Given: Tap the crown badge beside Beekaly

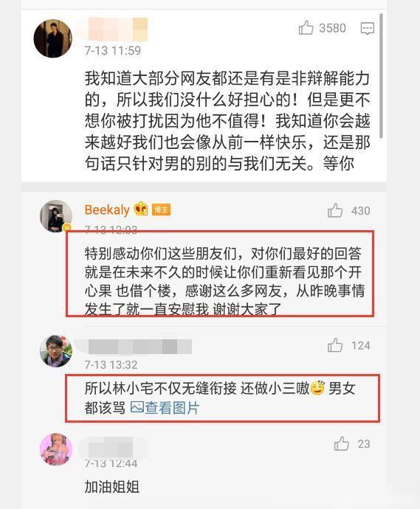Looking at the screenshot, I should [141, 209].
